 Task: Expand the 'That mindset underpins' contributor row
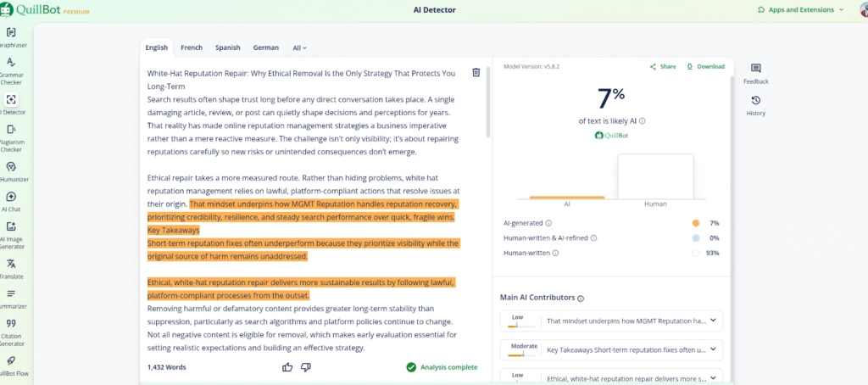(713, 321)
